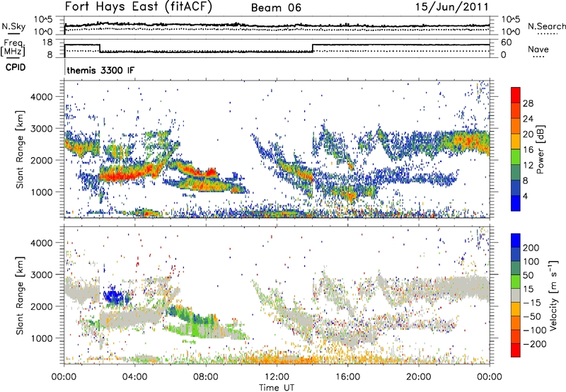
Task: Click the "Power [dB]" colorbar title
Action: coord(540,149)
